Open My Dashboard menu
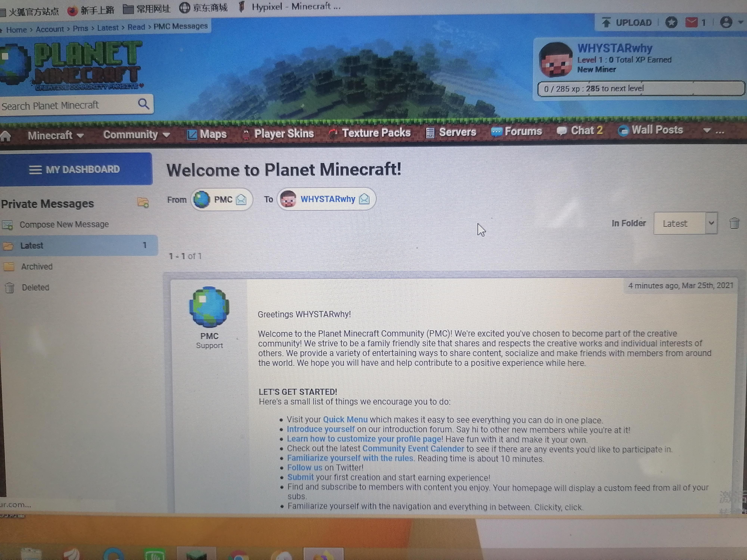The image size is (747, 560). point(76,169)
